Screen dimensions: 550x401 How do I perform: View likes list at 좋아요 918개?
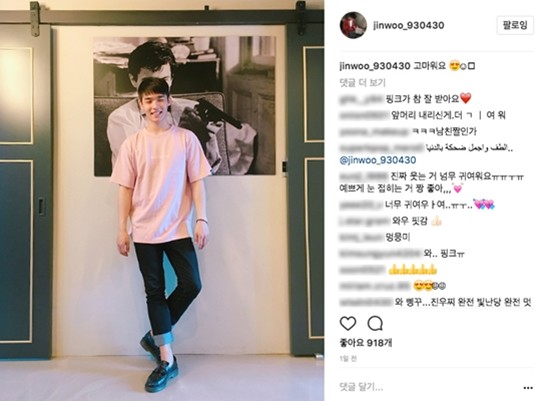[x=366, y=343]
